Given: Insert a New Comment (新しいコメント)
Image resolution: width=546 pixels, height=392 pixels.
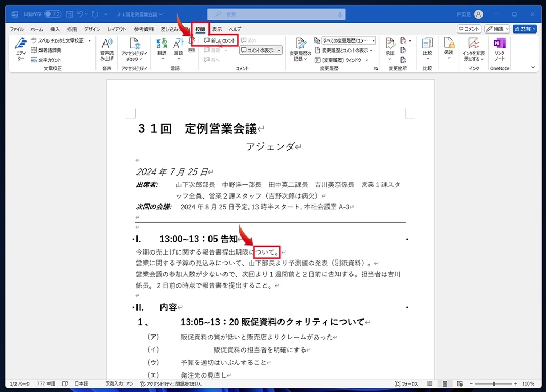Looking at the screenshot, I should click(x=220, y=40).
